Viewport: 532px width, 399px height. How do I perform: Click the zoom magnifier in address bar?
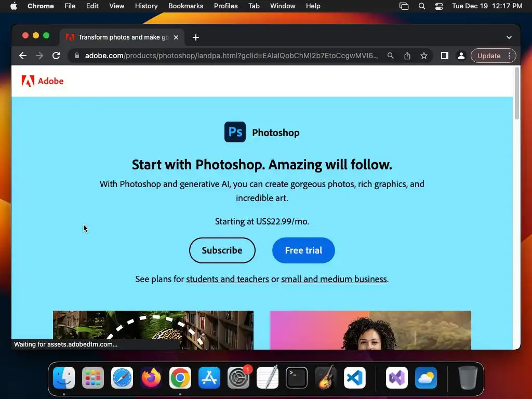tap(391, 56)
